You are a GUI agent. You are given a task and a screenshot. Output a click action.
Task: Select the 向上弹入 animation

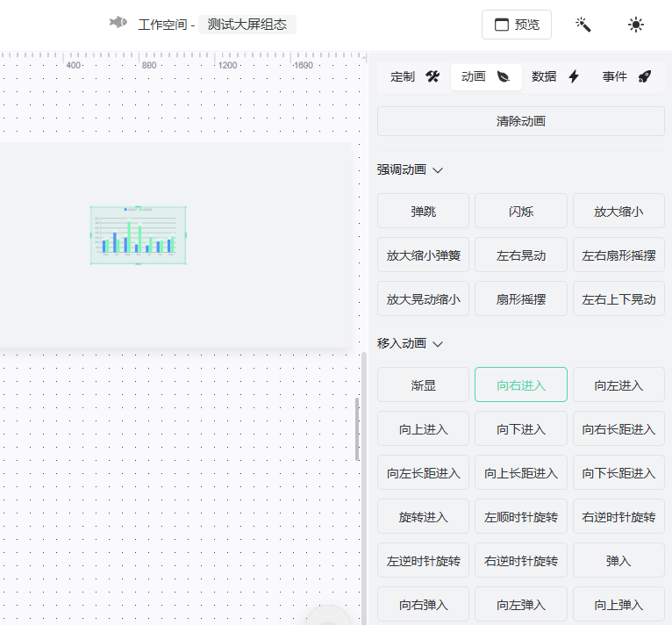(x=618, y=605)
